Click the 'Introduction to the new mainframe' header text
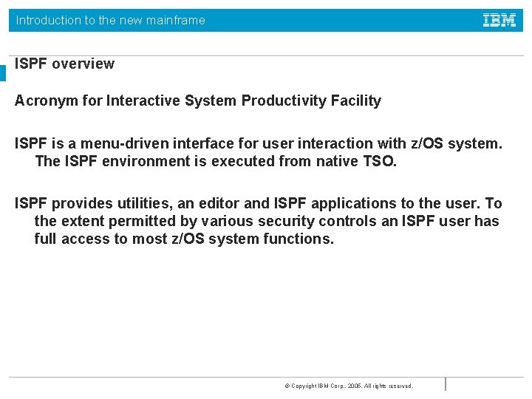Image resolution: width=532 pixels, height=399 pixels. tap(111, 21)
